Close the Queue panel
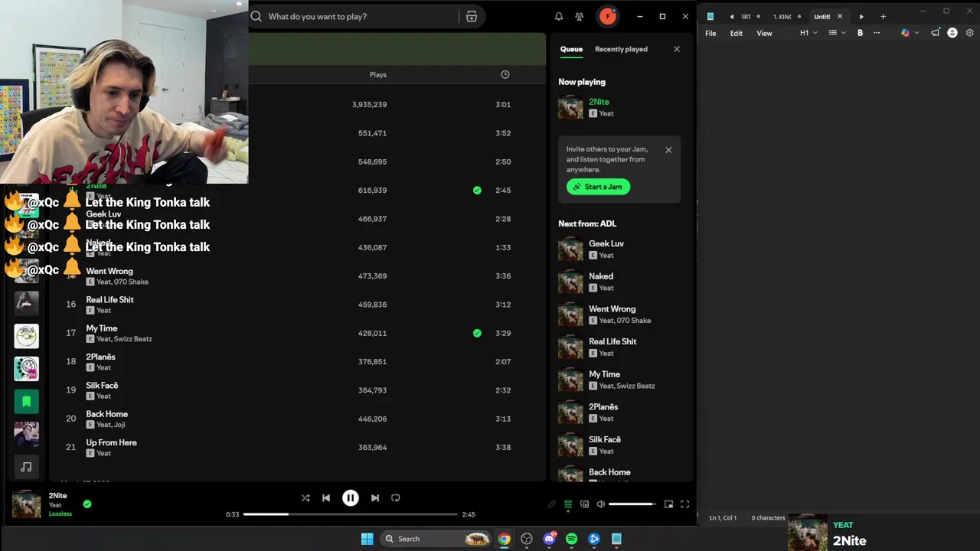The image size is (980, 551). [677, 49]
